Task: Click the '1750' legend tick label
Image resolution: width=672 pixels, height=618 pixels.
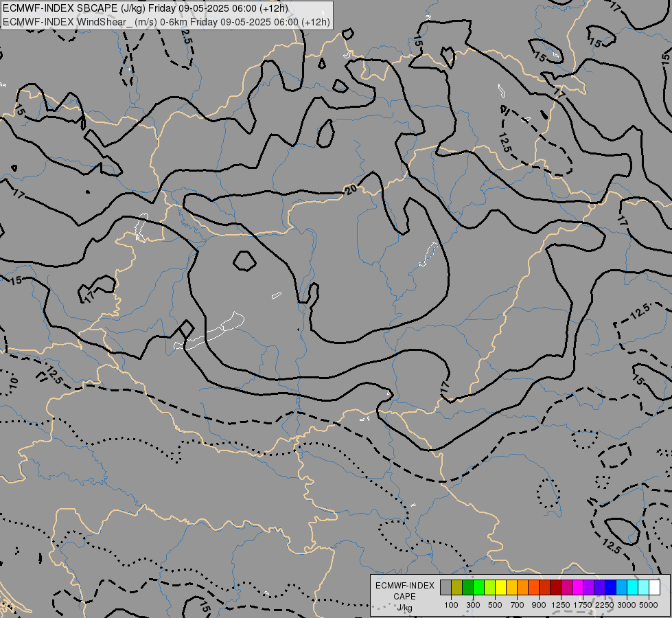Action: [x=583, y=605]
